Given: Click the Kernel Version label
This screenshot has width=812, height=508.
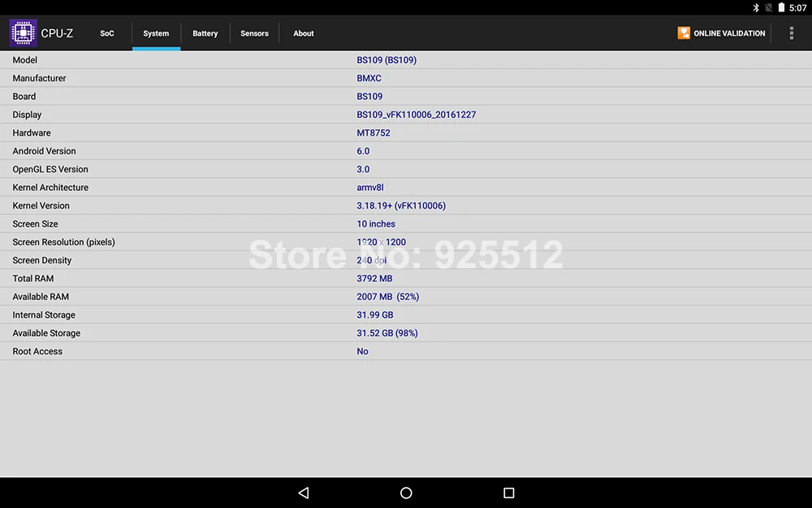Looking at the screenshot, I should click(x=41, y=206).
